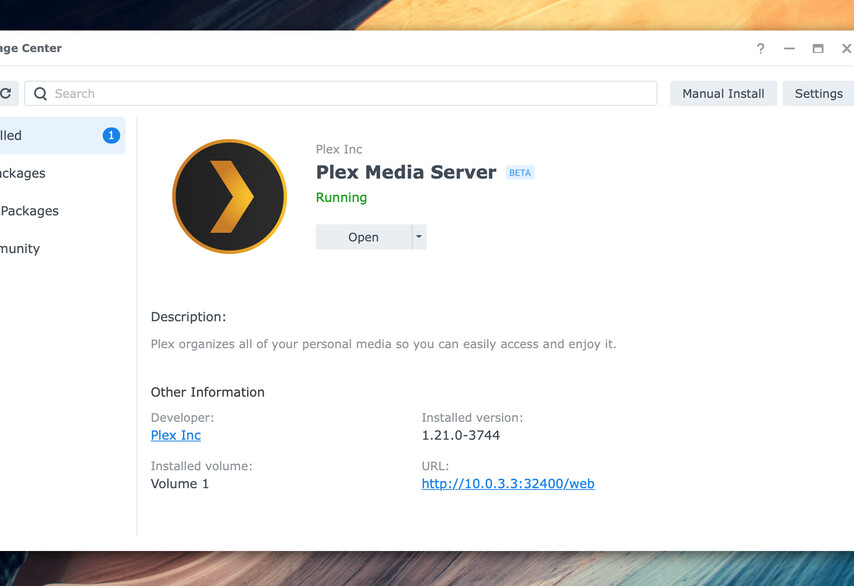Click the Other Information heading
Image resolution: width=854 pixels, height=586 pixels.
(208, 392)
